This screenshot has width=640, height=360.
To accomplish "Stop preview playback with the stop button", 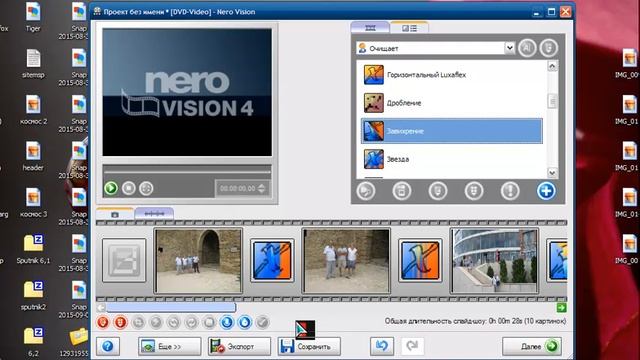I will (129, 188).
